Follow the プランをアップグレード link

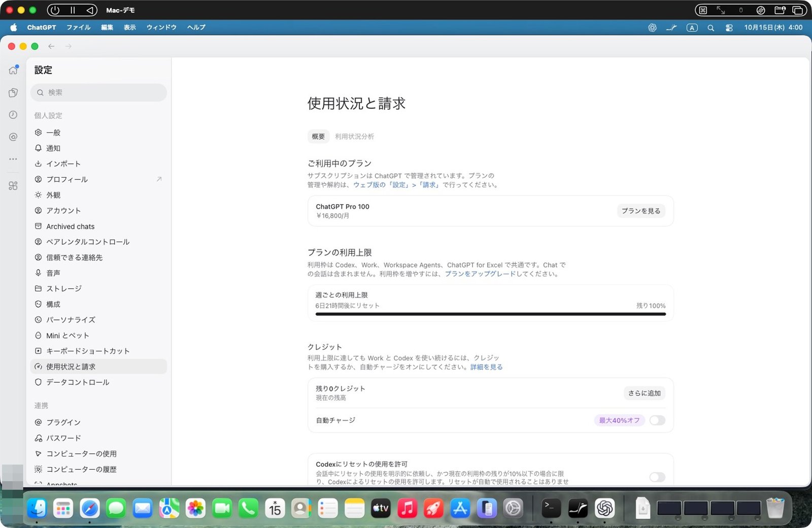pyautogui.click(x=480, y=274)
